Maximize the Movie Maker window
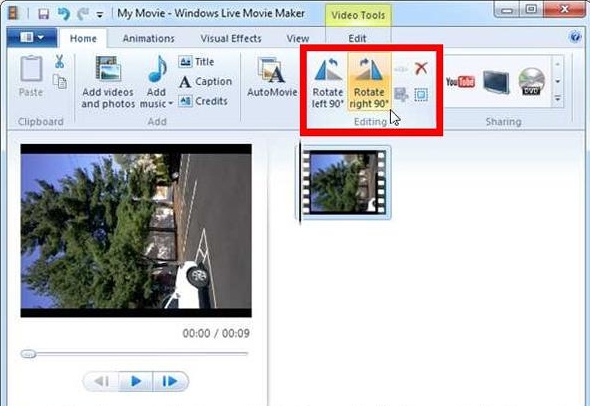This screenshot has width=590, height=406. [x=531, y=9]
